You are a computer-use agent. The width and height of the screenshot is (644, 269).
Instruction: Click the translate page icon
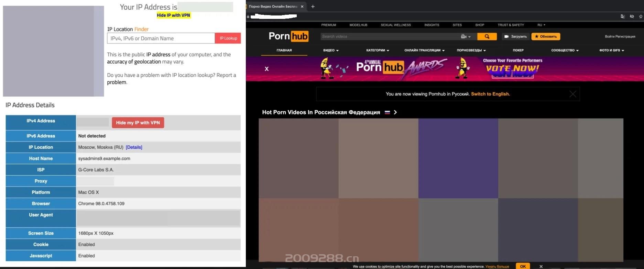pyautogui.click(x=622, y=16)
